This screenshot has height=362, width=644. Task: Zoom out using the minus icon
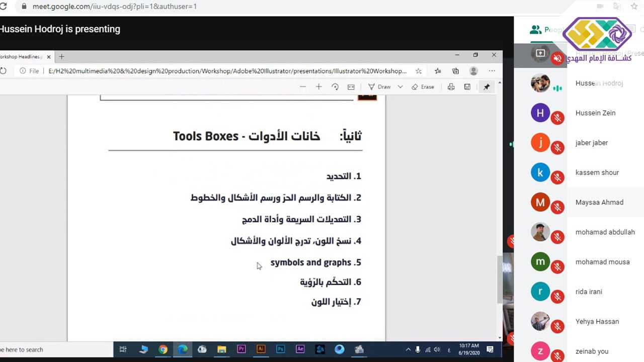pyautogui.click(x=302, y=87)
